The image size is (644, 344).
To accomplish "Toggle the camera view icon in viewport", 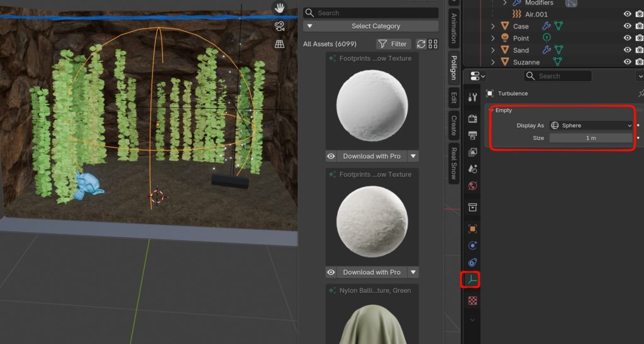I will click(279, 26).
